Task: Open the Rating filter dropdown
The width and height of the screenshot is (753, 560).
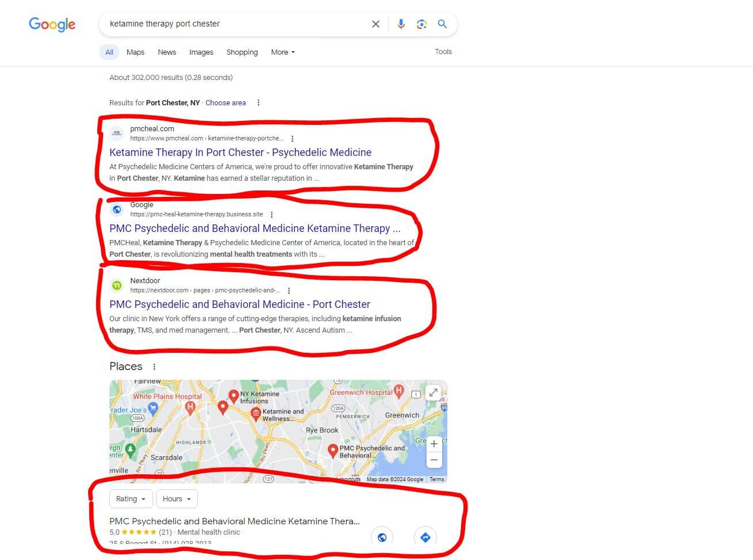Action: 131,499
